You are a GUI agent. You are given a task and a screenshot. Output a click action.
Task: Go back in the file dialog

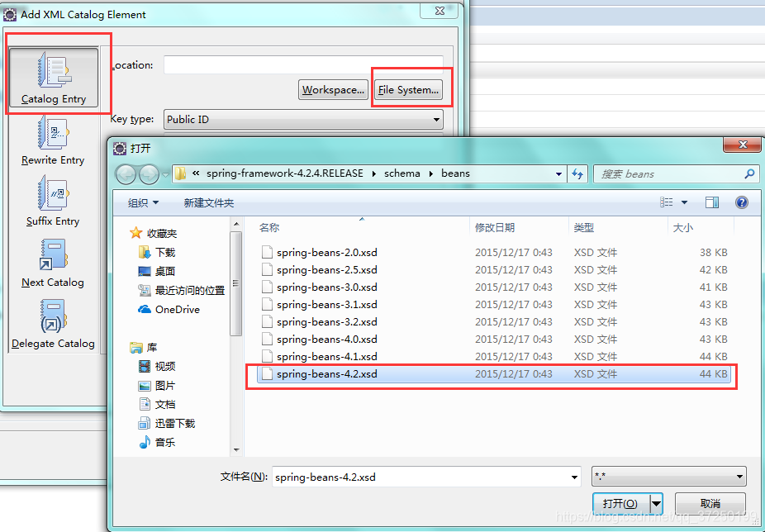126,174
